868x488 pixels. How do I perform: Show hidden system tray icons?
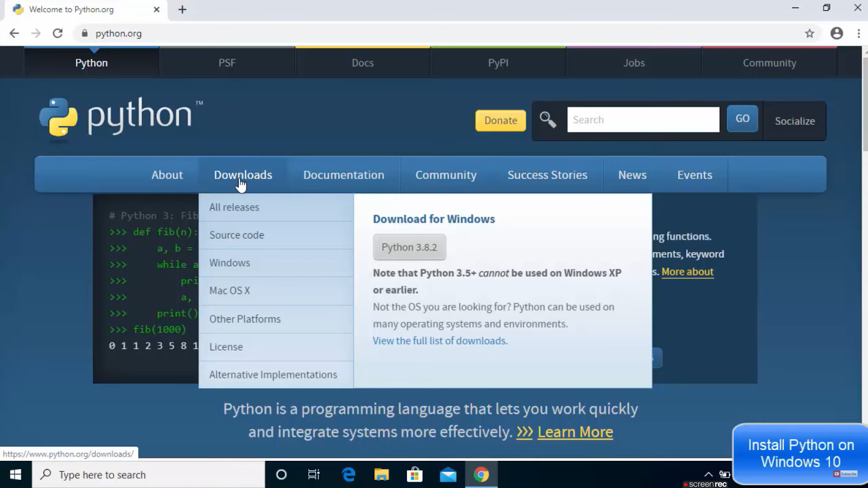click(x=708, y=474)
